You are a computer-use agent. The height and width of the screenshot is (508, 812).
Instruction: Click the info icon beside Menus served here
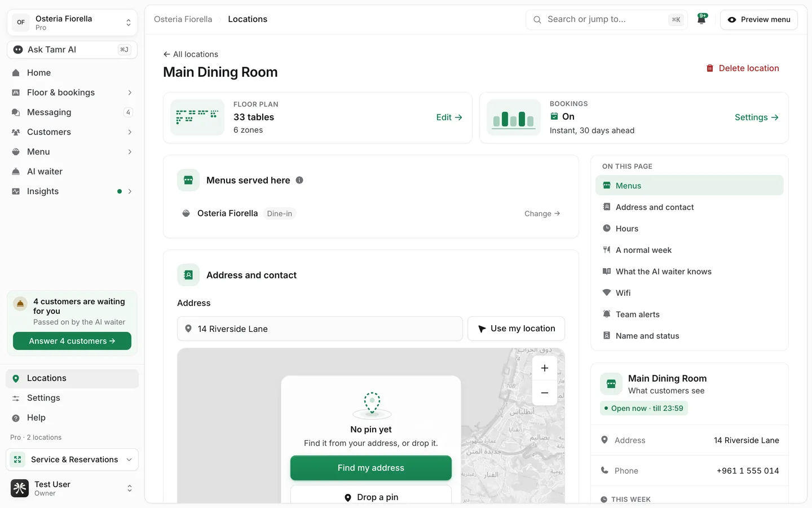299,180
